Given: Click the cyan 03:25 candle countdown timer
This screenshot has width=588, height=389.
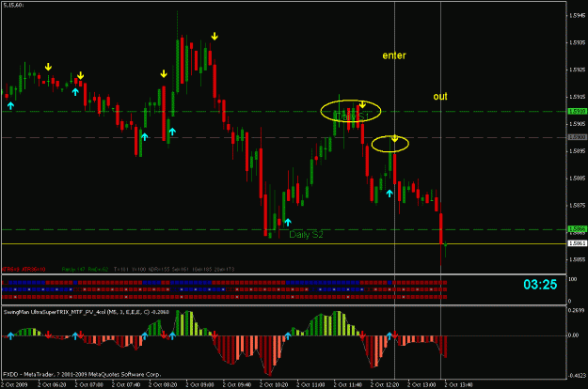Looking at the screenshot, I should click(x=540, y=285).
